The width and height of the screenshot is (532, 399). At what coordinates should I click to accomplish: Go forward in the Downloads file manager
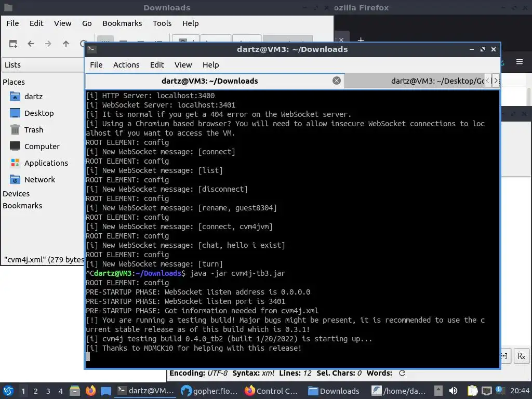pos(48,44)
